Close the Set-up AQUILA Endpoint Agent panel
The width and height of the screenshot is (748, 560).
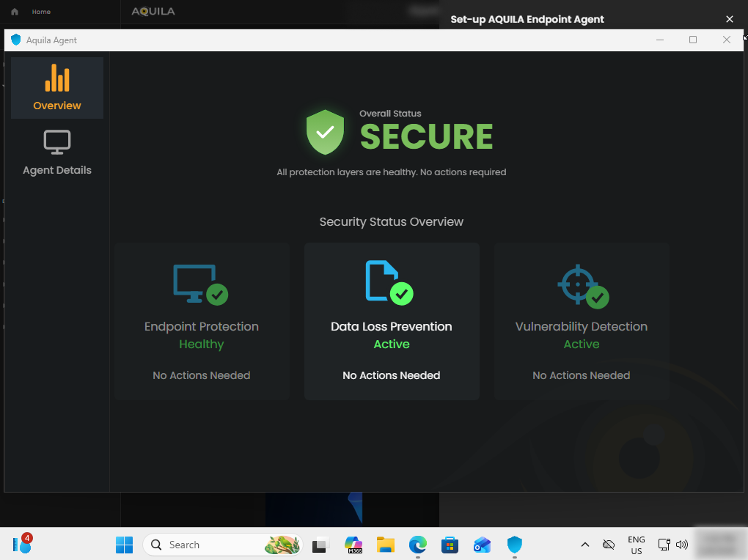[x=729, y=19]
